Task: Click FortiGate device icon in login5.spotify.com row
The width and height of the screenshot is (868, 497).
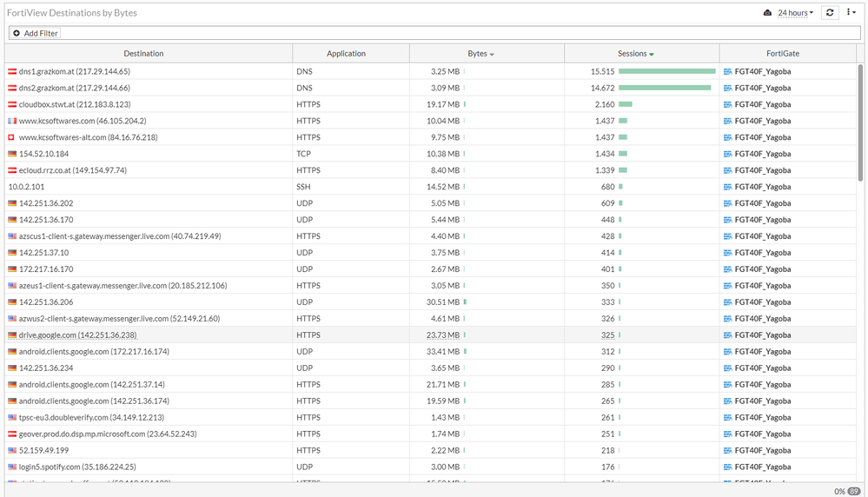Action: pos(728,467)
